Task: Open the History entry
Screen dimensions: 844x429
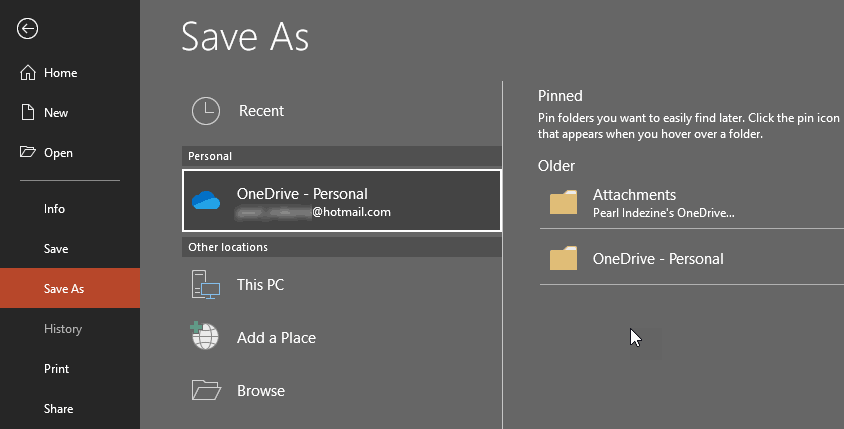Action: point(70,328)
